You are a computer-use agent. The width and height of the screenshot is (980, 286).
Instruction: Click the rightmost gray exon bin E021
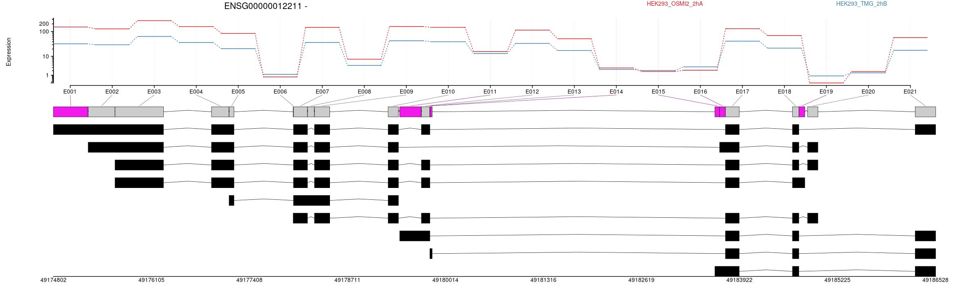(x=925, y=112)
